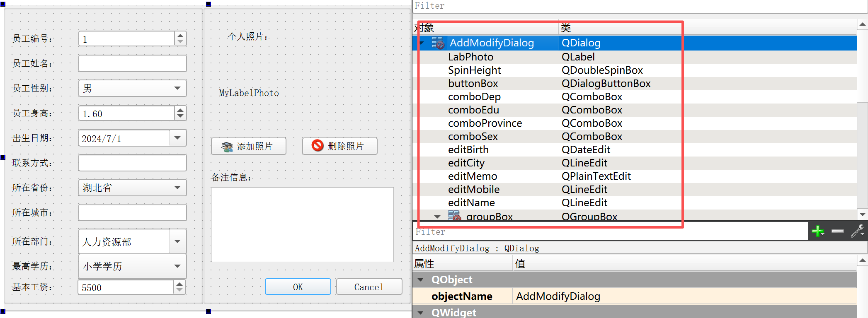Click the 联系方式 text field
The height and width of the screenshot is (318, 868).
pyautogui.click(x=133, y=163)
